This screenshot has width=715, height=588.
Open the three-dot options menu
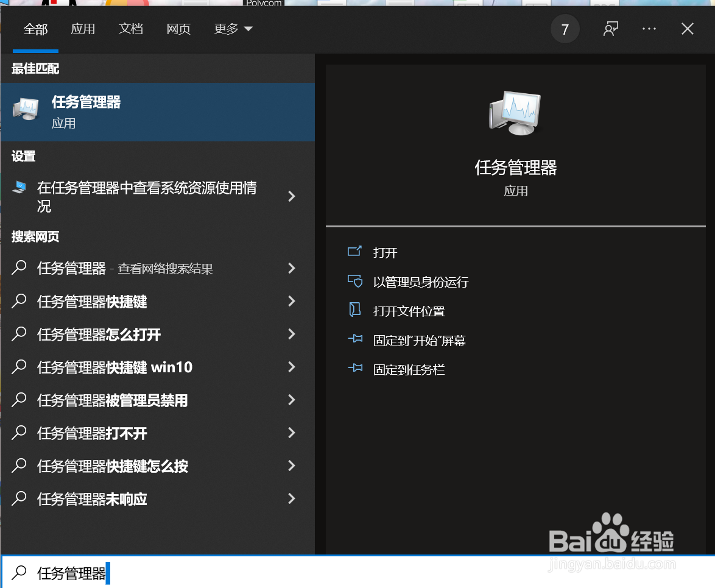click(649, 29)
